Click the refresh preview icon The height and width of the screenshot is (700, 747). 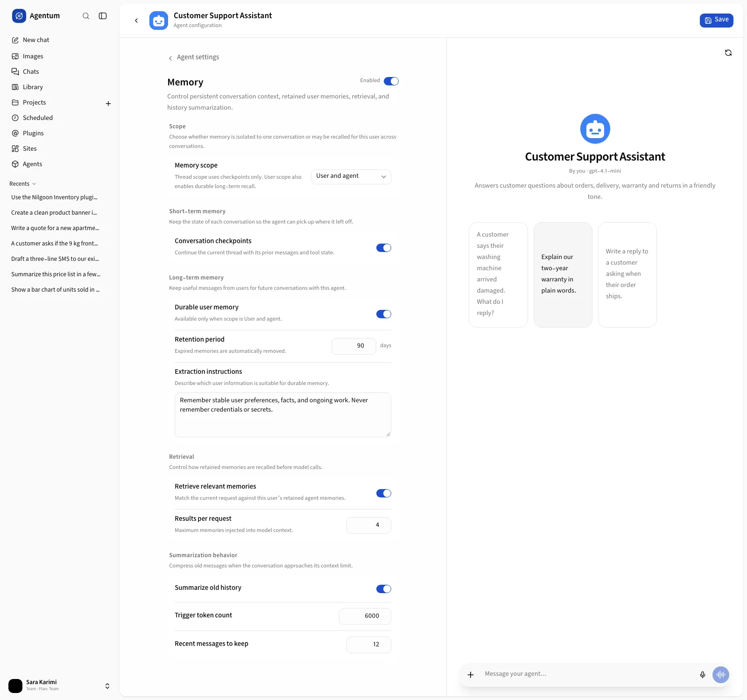(x=728, y=53)
